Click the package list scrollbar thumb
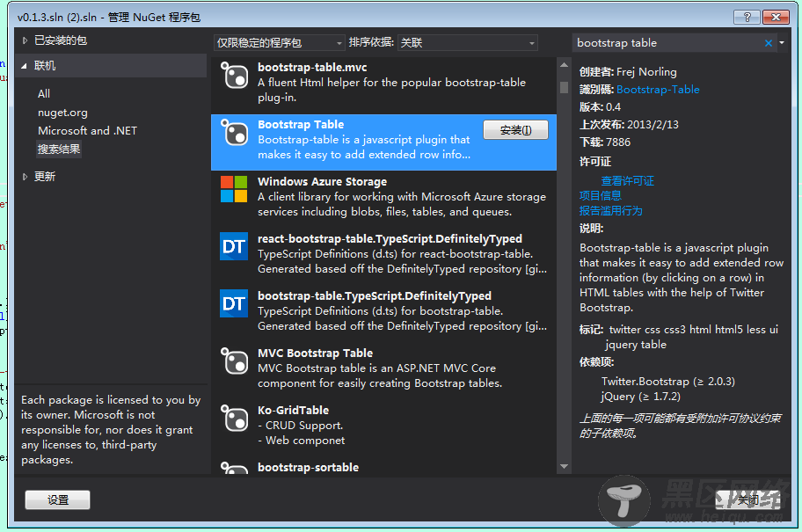 click(x=564, y=87)
